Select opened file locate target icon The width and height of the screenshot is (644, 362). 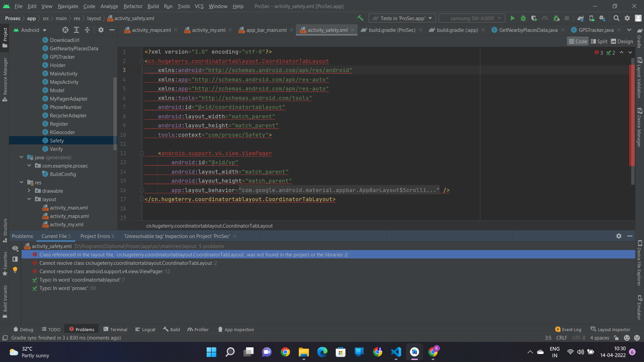[x=65, y=30]
